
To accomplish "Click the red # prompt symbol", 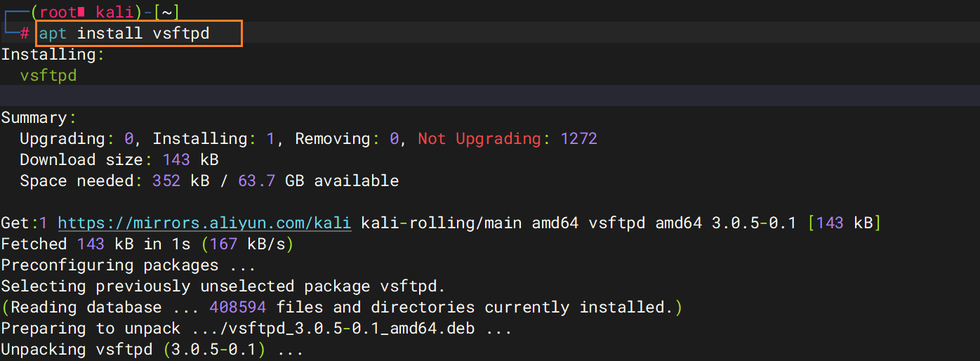I will pyautogui.click(x=25, y=34).
